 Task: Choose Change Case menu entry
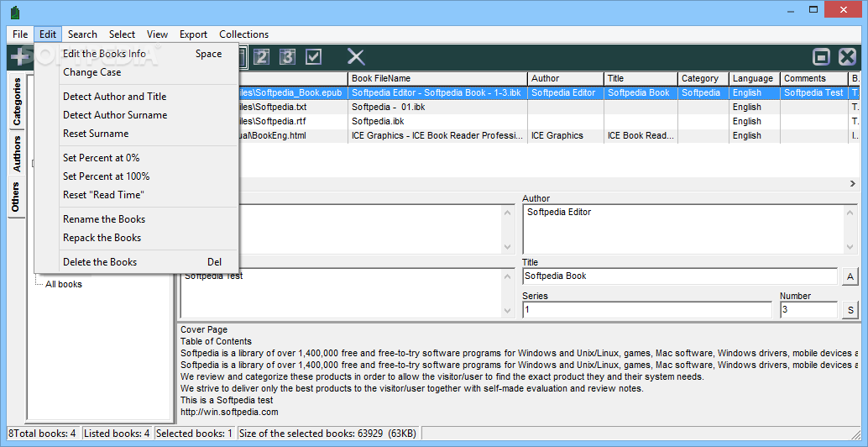[x=137, y=72]
